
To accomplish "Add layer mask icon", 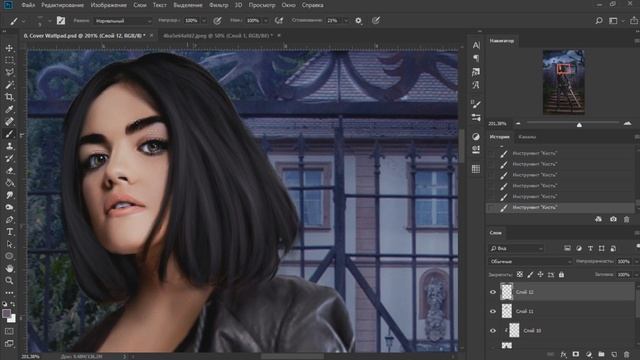I will coord(576,354).
